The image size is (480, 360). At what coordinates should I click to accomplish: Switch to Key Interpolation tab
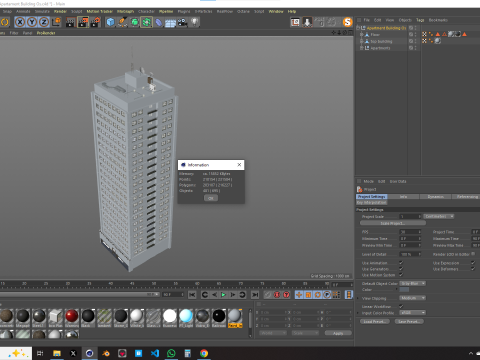pos(372,202)
